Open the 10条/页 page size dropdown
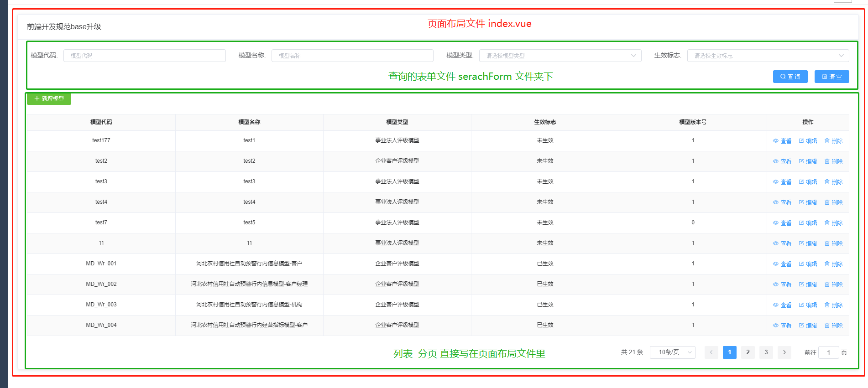 672,352
